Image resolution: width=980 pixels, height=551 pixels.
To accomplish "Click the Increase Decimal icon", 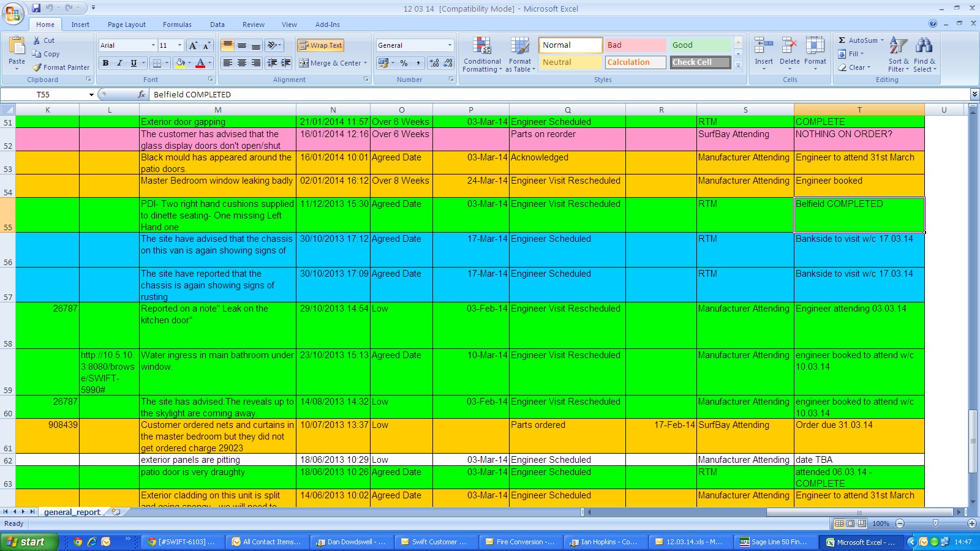I will [434, 63].
